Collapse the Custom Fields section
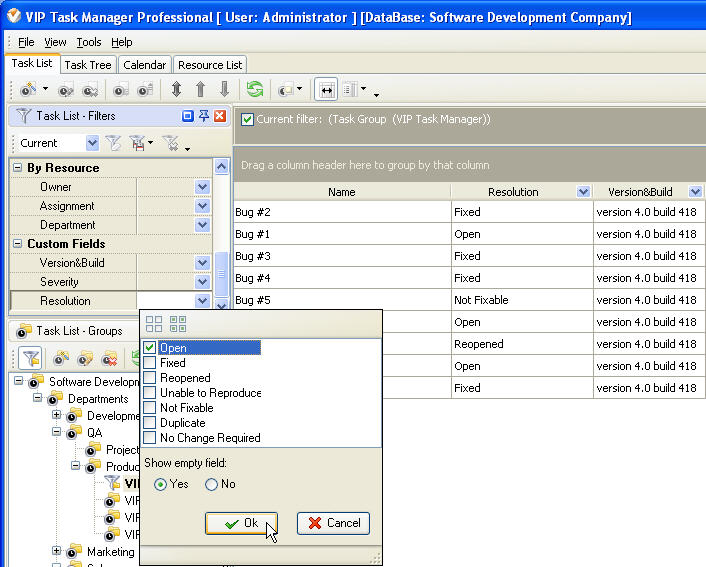The width and height of the screenshot is (706, 567). [18, 244]
